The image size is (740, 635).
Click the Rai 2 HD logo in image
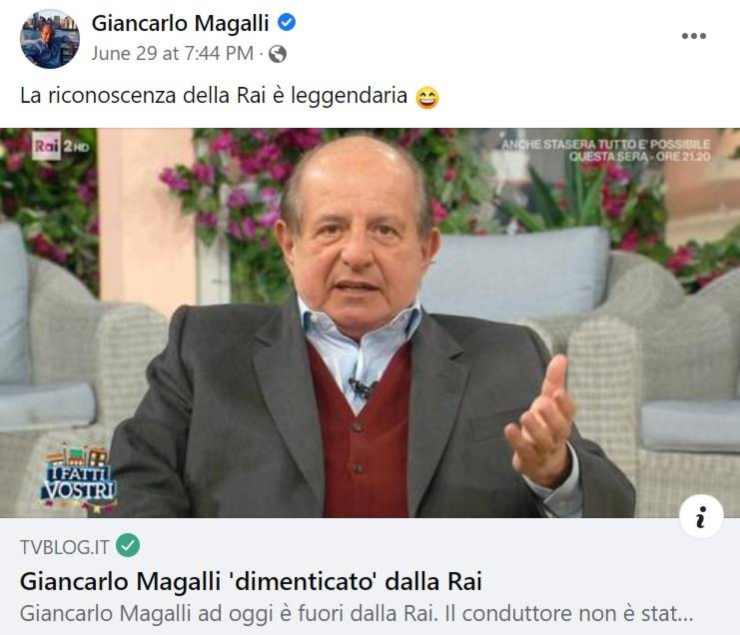(x=60, y=145)
